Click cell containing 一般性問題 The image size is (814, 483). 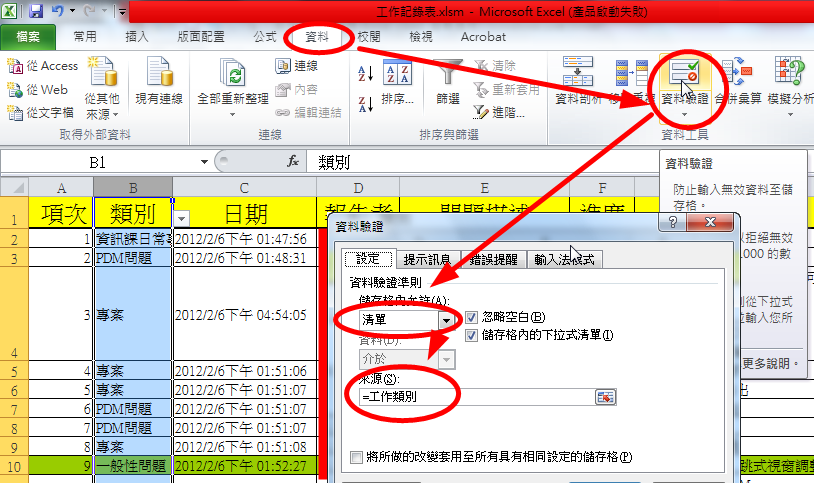coord(133,466)
